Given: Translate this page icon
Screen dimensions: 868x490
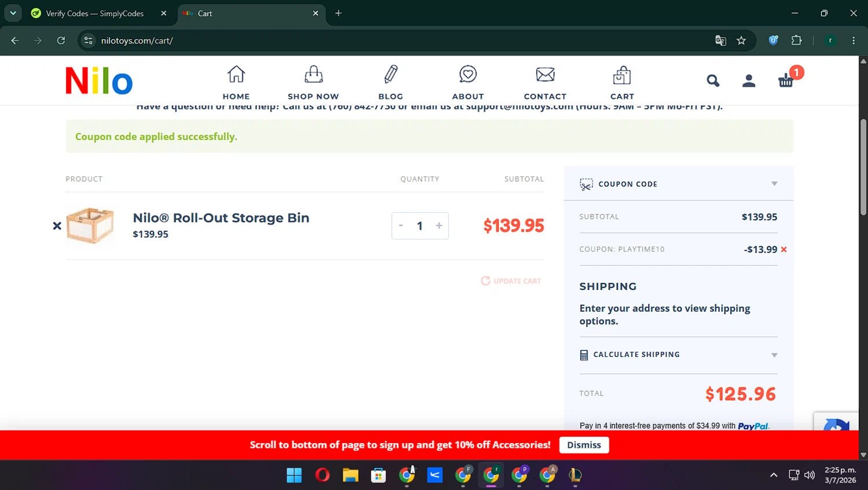Looking at the screenshot, I should 720,40.
